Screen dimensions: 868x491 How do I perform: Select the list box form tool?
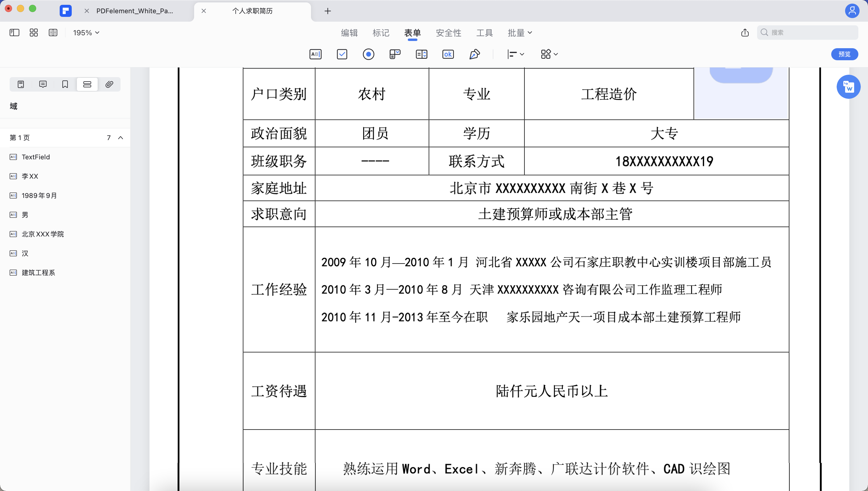click(421, 54)
